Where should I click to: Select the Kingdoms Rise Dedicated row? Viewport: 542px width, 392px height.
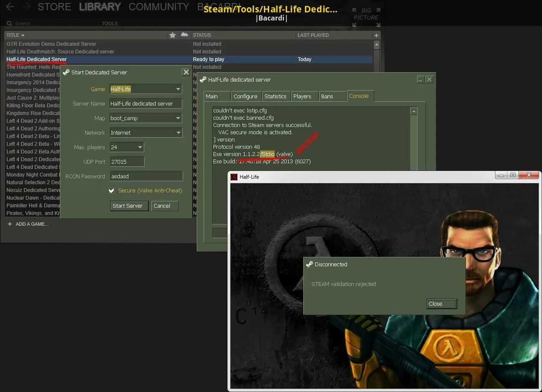pyautogui.click(x=33, y=113)
